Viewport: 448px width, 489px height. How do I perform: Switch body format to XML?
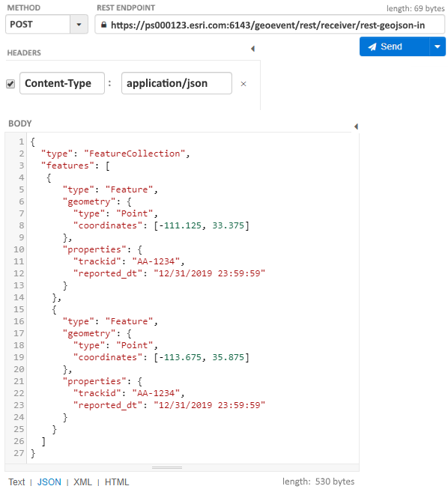click(82, 482)
